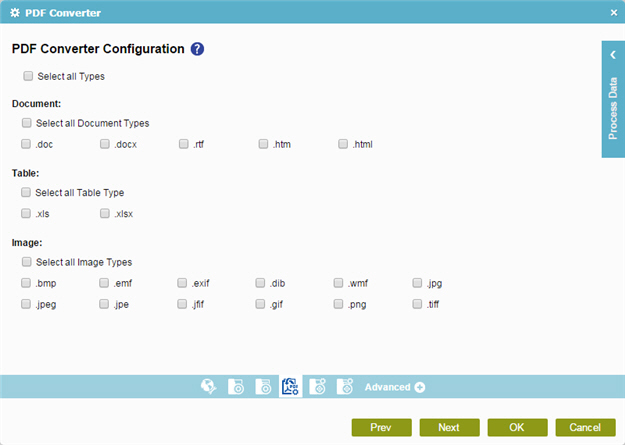Check Select all Document Types

pyautogui.click(x=27, y=122)
